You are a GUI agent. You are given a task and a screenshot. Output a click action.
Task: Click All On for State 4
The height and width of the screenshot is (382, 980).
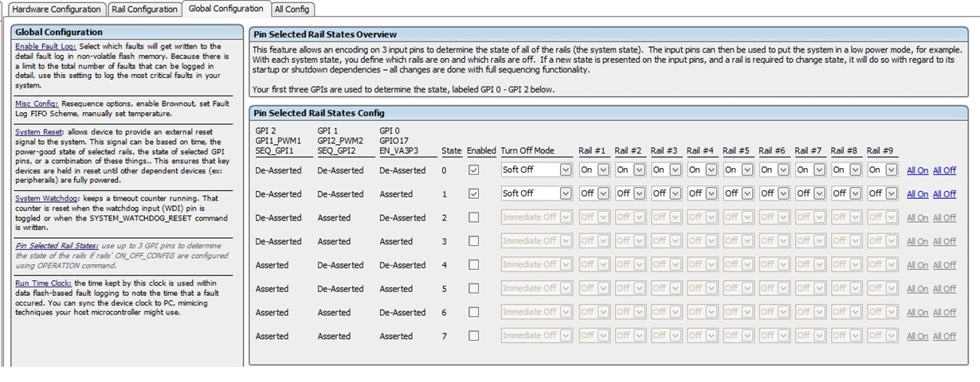(x=917, y=265)
